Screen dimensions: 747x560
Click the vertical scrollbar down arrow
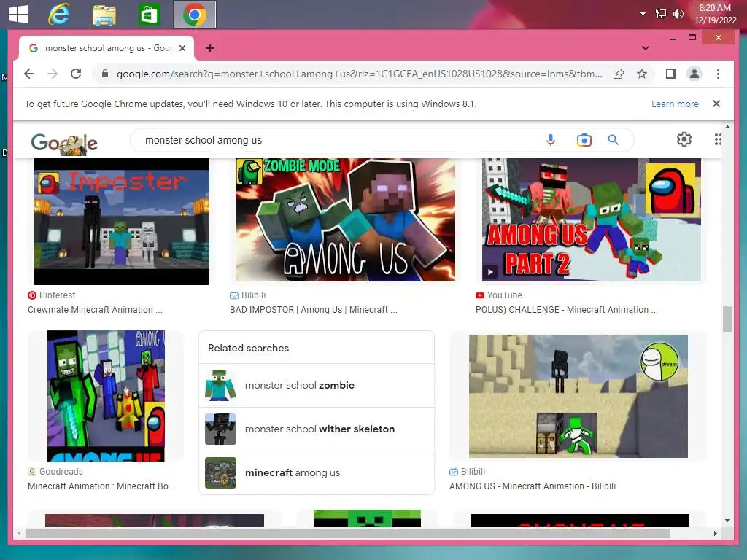pos(727,521)
